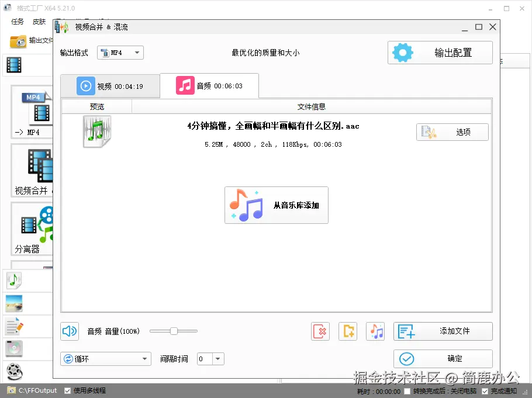Image resolution: width=532 pixels, height=398 pixels.
Task: Open the 间隔时间 interval dropdown
Action: [x=217, y=358]
